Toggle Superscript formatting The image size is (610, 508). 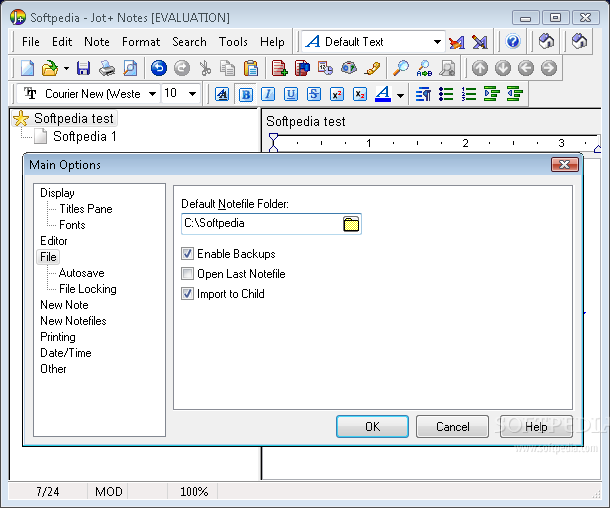(x=337, y=94)
